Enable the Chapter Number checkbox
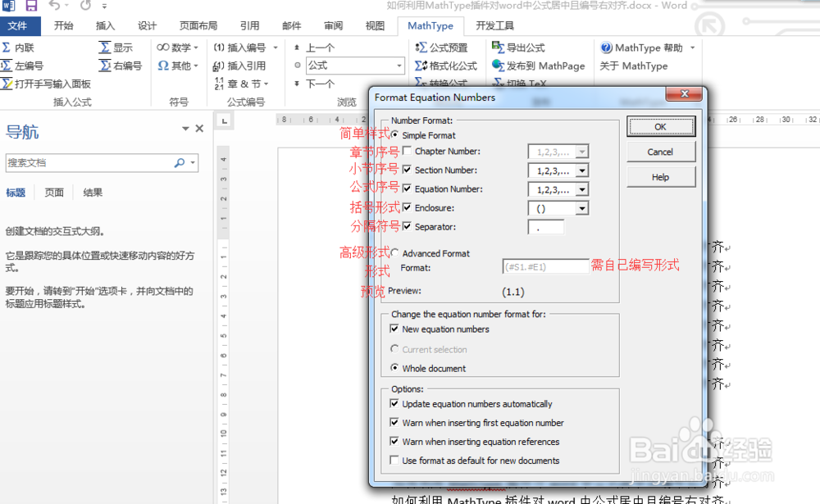Image resolution: width=820 pixels, height=504 pixels. [x=407, y=151]
